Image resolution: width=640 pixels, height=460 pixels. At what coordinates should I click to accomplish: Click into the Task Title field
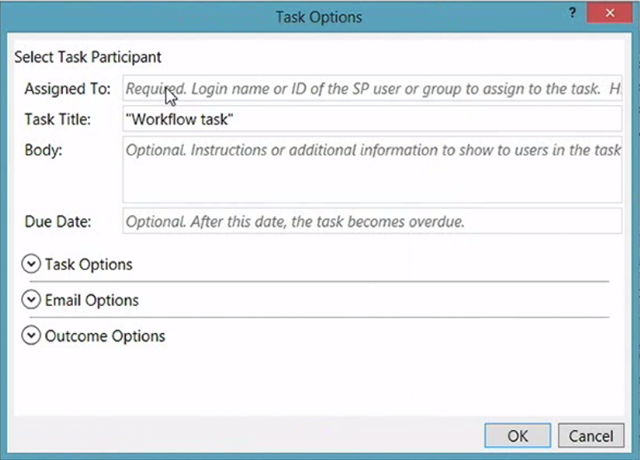pyautogui.click(x=372, y=119)
